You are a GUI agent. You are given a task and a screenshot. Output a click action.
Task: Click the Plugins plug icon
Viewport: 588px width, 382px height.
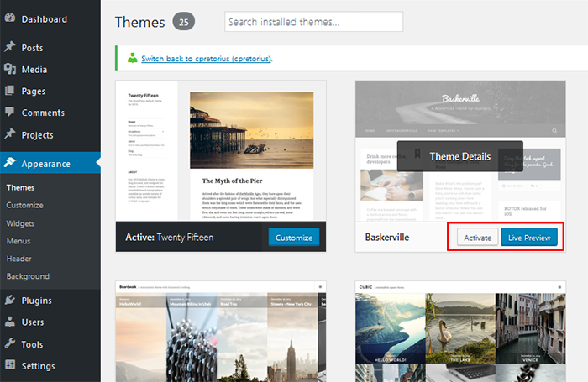click(x=10, y=300)
